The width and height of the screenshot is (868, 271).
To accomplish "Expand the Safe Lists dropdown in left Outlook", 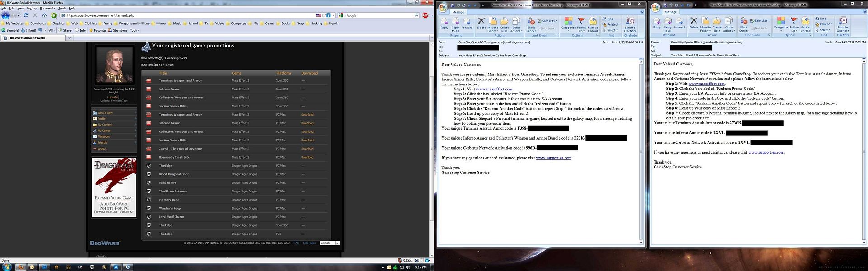I will click(547, 21).
